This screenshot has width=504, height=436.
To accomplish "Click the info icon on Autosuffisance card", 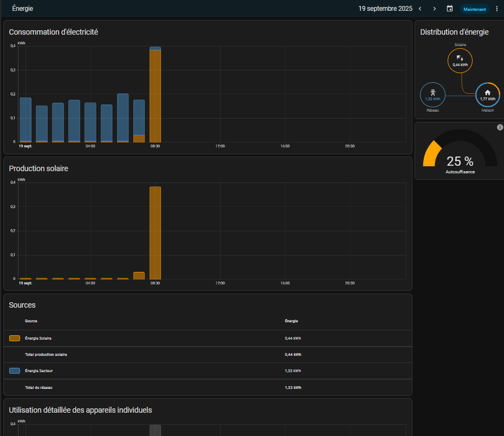I will (x=500, y=127).
